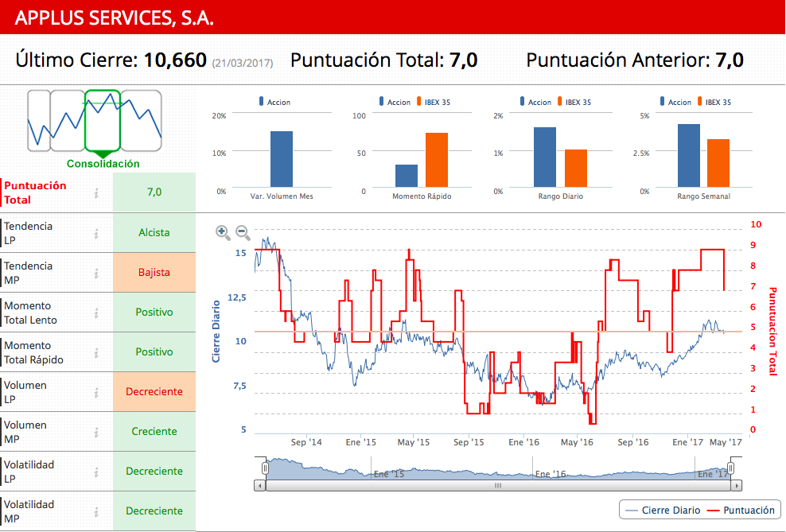This screenshot has height=532, width=786.
Task: Click Positivo value for Momento Total Lento
Action: coord(154,312)
